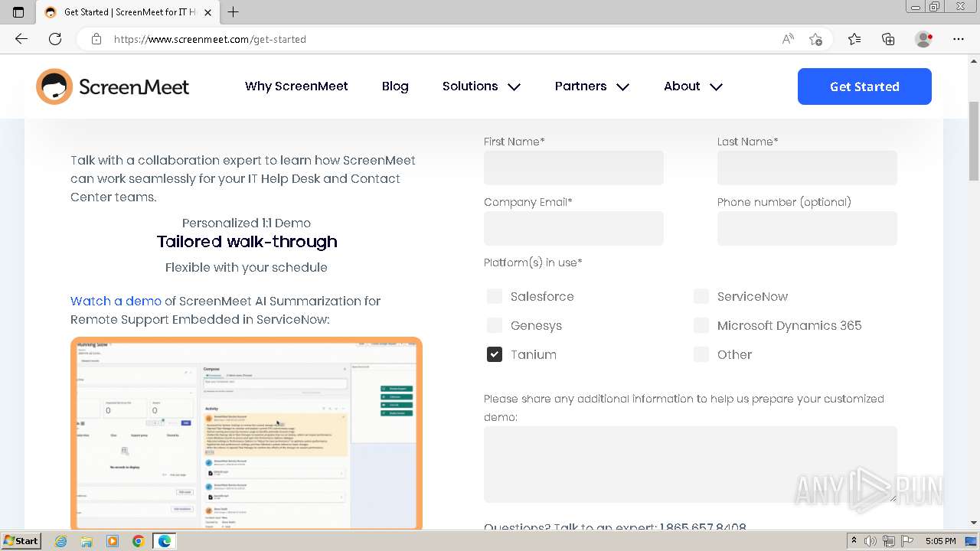Open Read aloud icon in address bar
The width and height of the screenshot is (980, 551).
point(788,39)
